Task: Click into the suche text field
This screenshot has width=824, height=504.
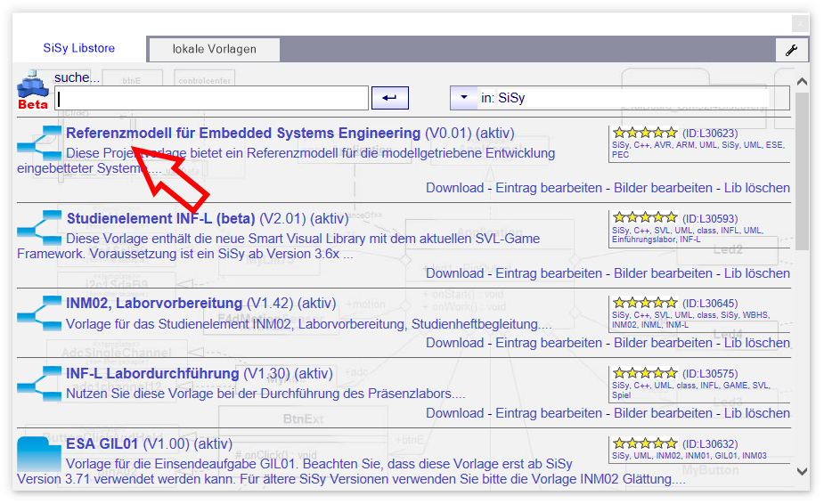Action: [212, 98]
